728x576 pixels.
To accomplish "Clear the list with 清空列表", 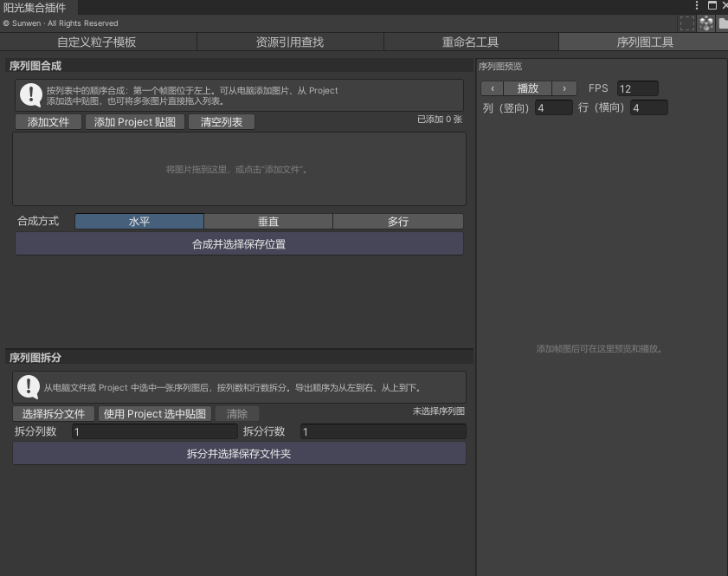I will 222,122.
